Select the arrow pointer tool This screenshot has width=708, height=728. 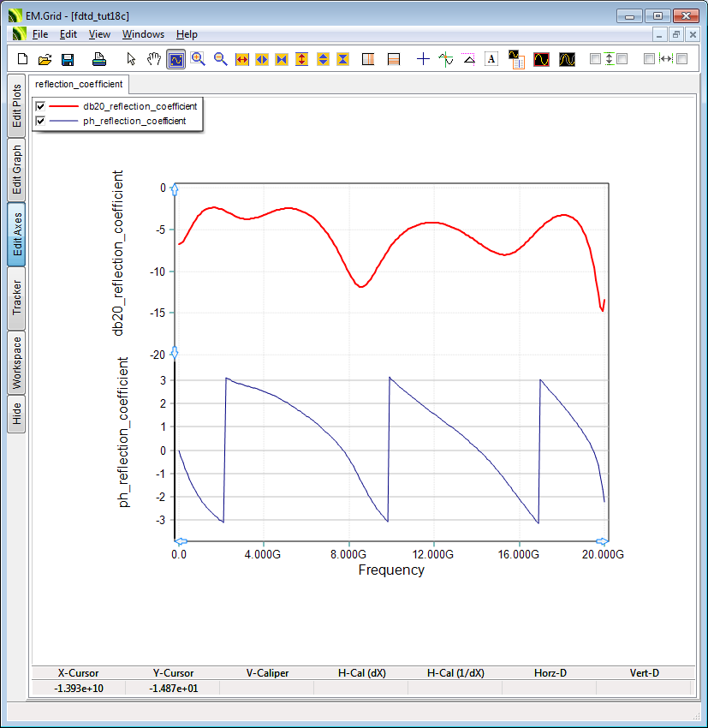point(131,59)
